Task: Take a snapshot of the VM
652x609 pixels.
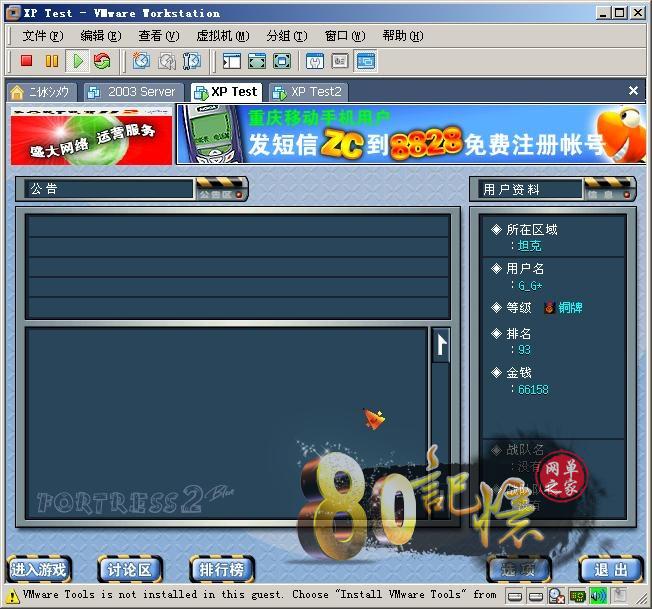Action: tap(142, 61)
